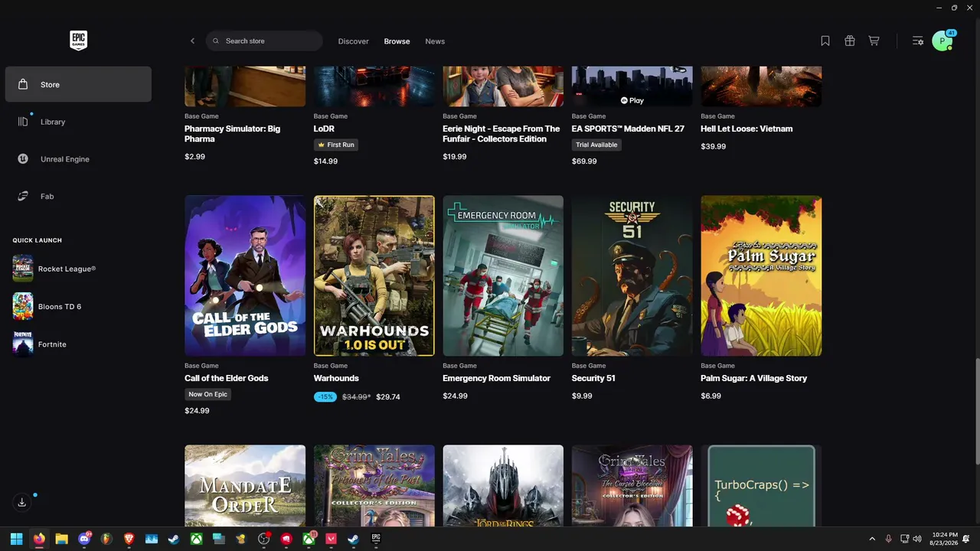The height and width of the screenshot is (551, 980).
Task: Open the TurboCraps cover art
Action: tap(761, 485)
